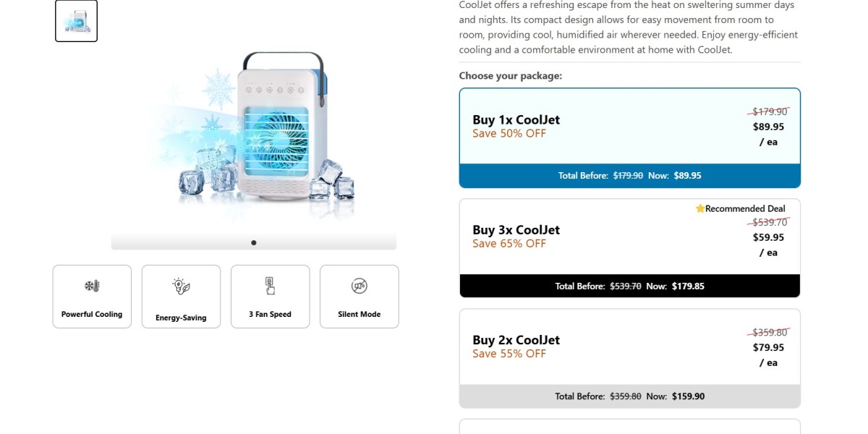Click the black total bar showing $179.85
Viewport: 868px width, 434px height.
point(630,286)
